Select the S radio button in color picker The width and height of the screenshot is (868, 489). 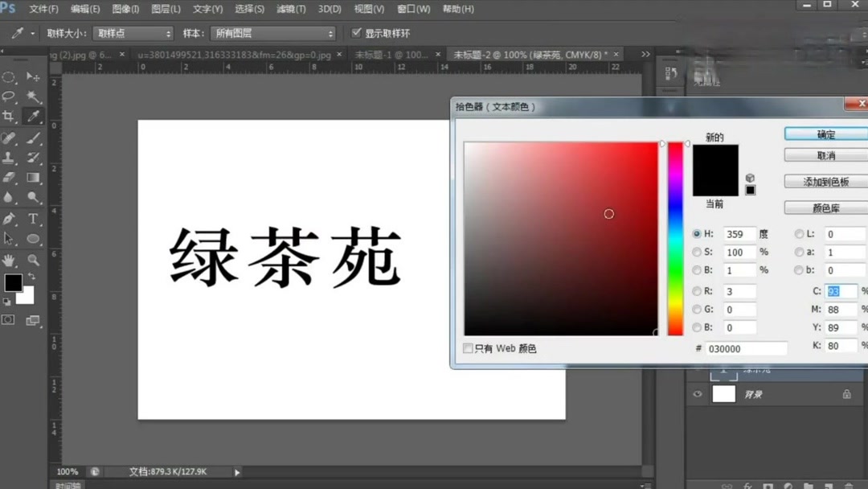pyautogui.click(x=698, y=252)
